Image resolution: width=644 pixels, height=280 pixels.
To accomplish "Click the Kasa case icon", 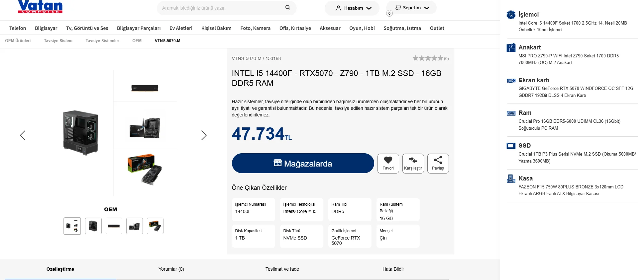I will [511, 179].
